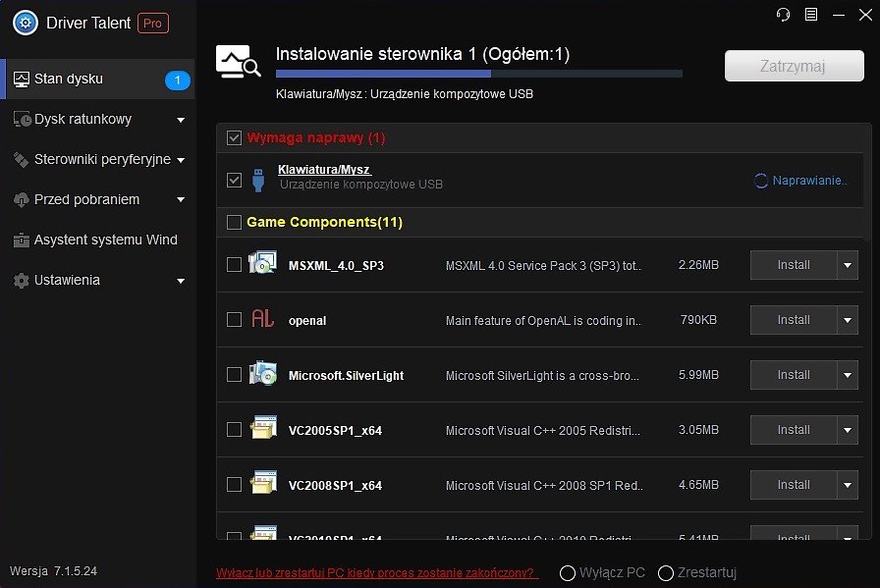
Task: Click the Asystent systemu toolbox icon
Action: pos(22,241)
